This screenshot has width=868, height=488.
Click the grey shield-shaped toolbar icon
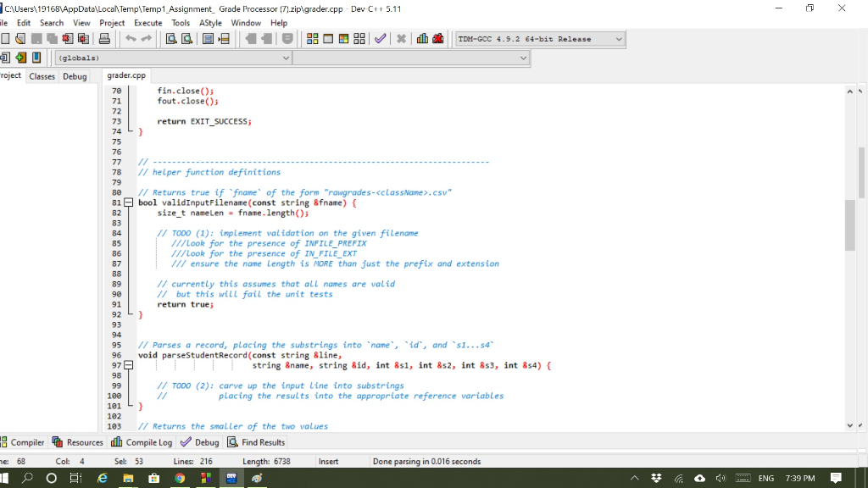click(x=287, y=39)
